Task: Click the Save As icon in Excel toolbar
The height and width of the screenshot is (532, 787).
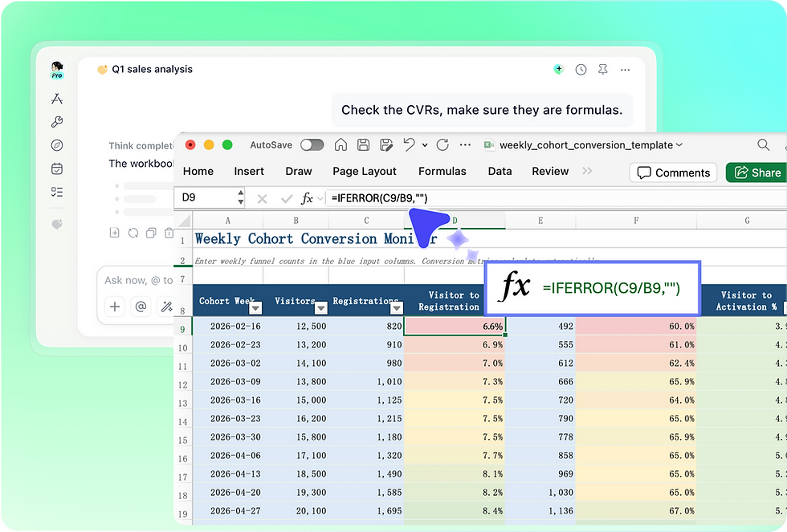Action: (386, 145)
